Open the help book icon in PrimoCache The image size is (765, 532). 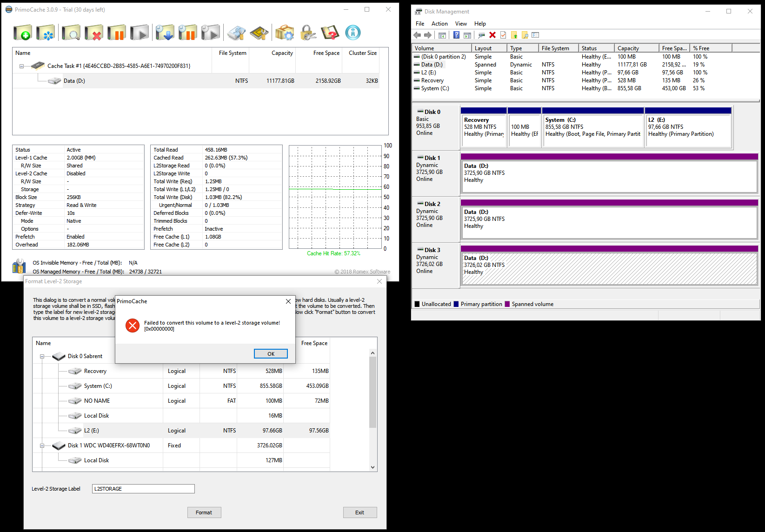330,33
